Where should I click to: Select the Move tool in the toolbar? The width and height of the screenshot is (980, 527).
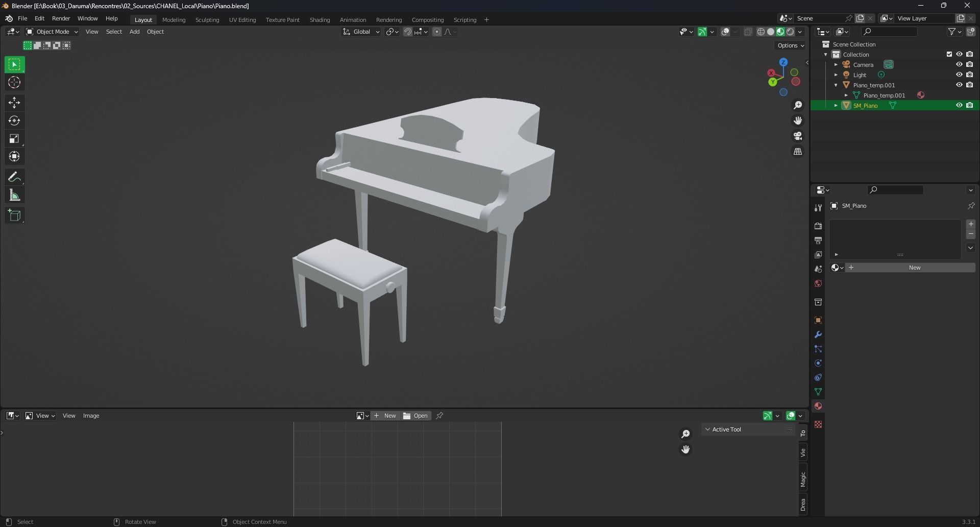tap(14, 103)
